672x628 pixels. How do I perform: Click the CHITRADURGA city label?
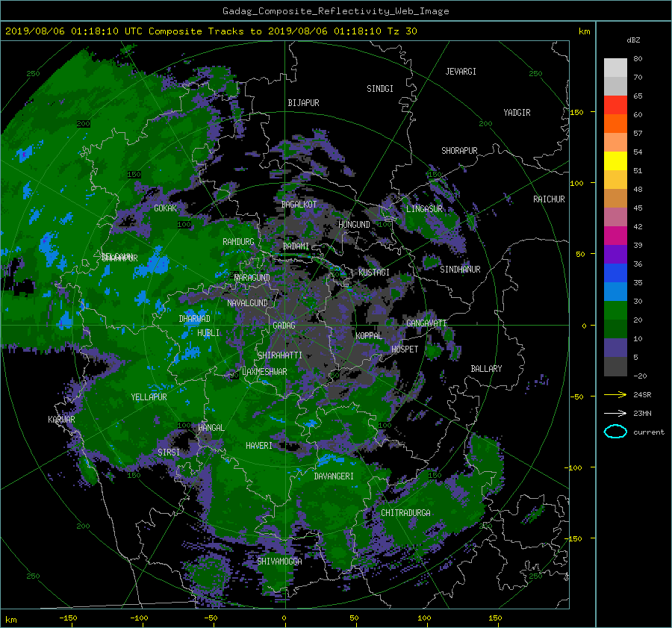coord(405,513)
